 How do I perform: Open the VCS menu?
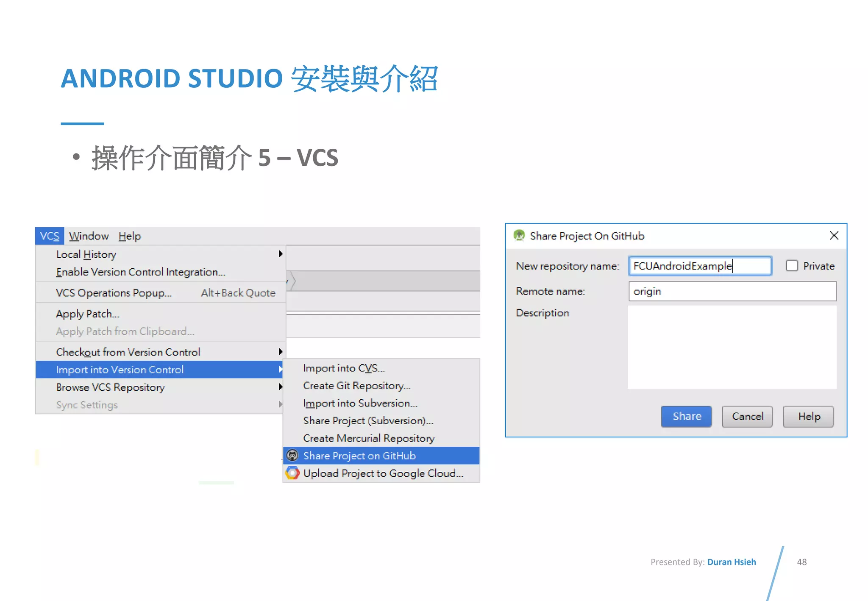pyautogui.click(x=50, y=236)
